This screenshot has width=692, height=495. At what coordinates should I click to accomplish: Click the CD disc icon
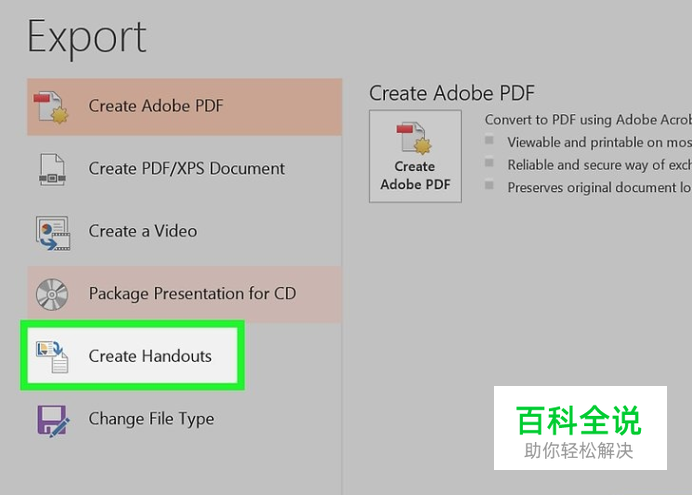(x=52, y=294)
